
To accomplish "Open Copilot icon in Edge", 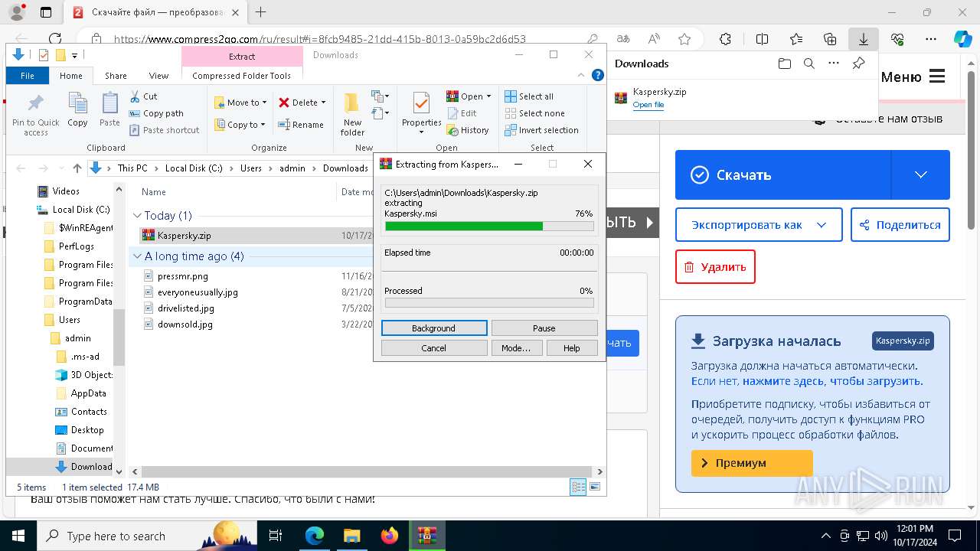I will tap(962, 39).
